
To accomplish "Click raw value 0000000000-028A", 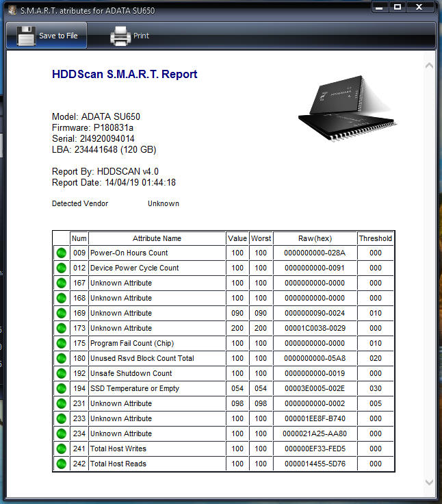I will coord(315,253).
